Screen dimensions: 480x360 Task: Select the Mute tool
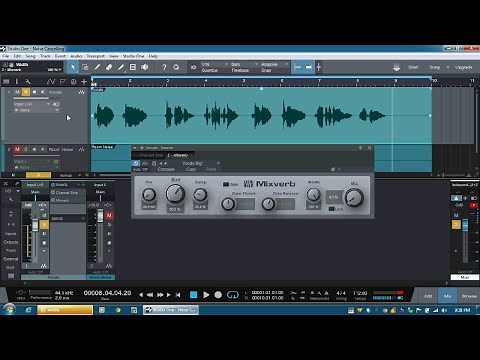pos(133,67)
